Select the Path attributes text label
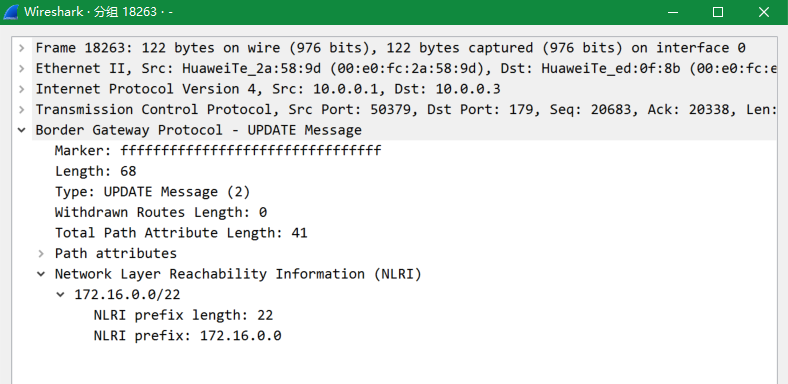 [x=116, y=253]
